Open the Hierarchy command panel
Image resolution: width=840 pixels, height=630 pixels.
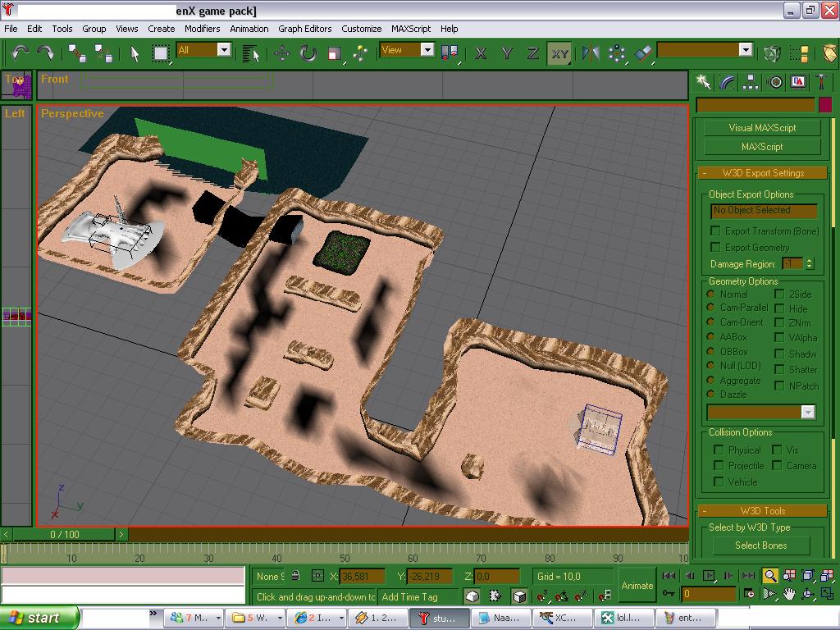[x=750, y=82]
